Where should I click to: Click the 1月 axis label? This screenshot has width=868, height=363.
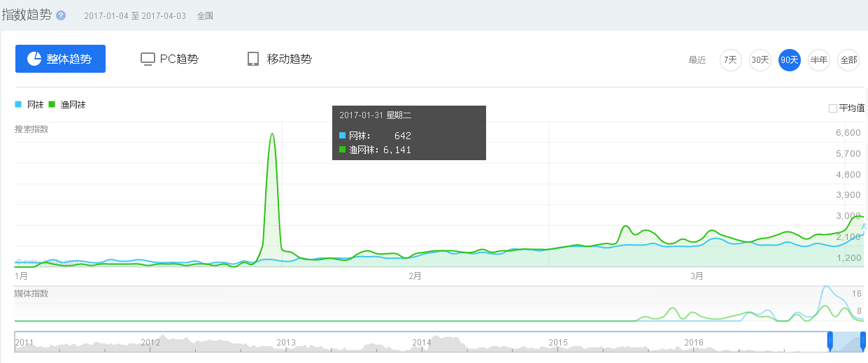pos(22,276)
